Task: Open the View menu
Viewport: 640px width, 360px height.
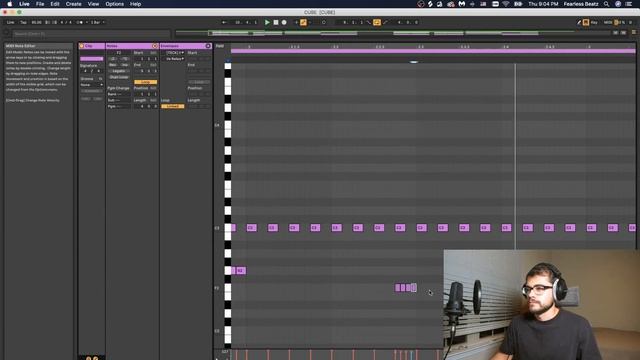Action: coord(93,4)
